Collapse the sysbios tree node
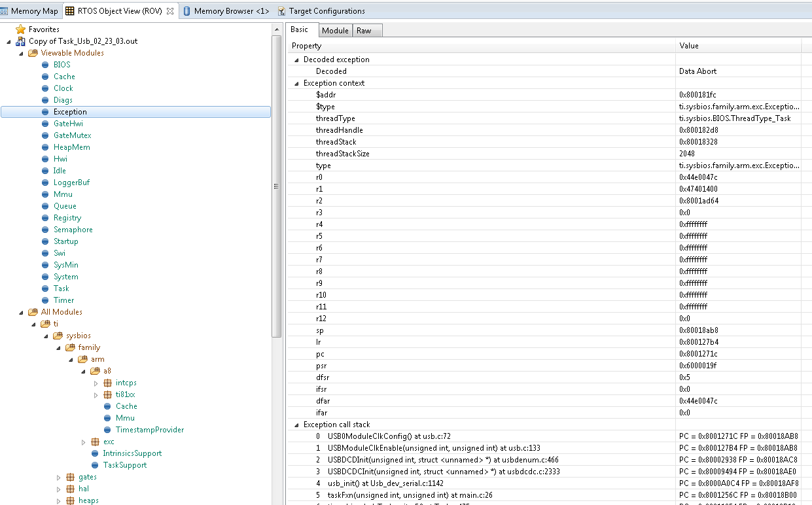The height and width of the screenshot is (505, 812). pyautogui.click(x=46, y=336)
